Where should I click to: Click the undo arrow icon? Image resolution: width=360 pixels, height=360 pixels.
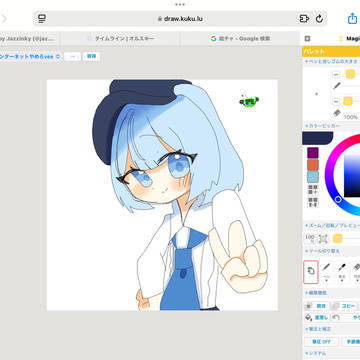pos(336,317)
